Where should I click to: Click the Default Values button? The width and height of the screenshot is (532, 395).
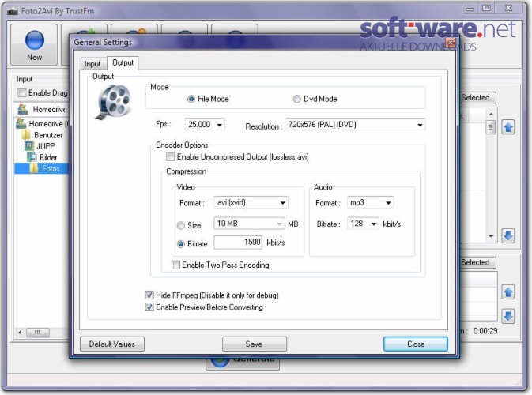(x=112, y=344)
